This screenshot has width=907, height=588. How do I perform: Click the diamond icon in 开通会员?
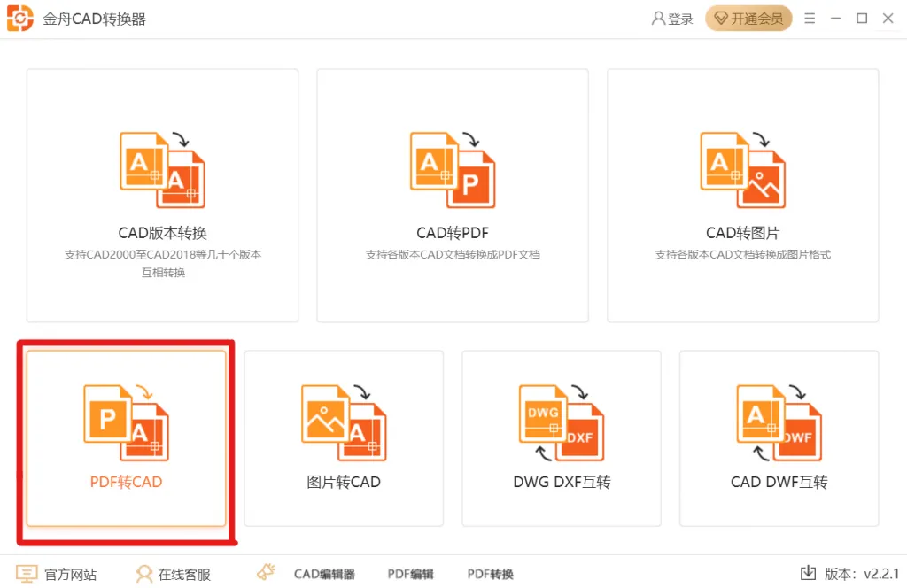point(721,19)
